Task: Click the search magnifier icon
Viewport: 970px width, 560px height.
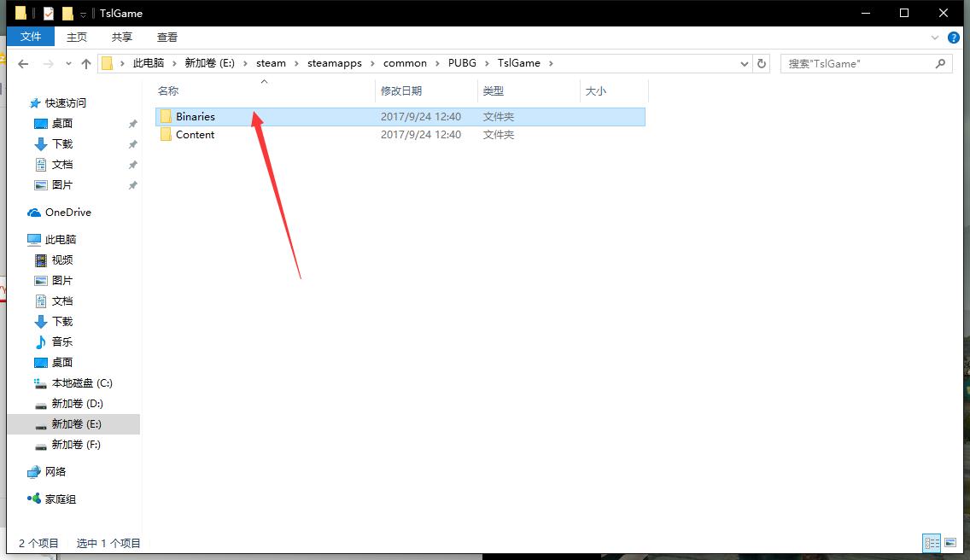Action: 940,63
